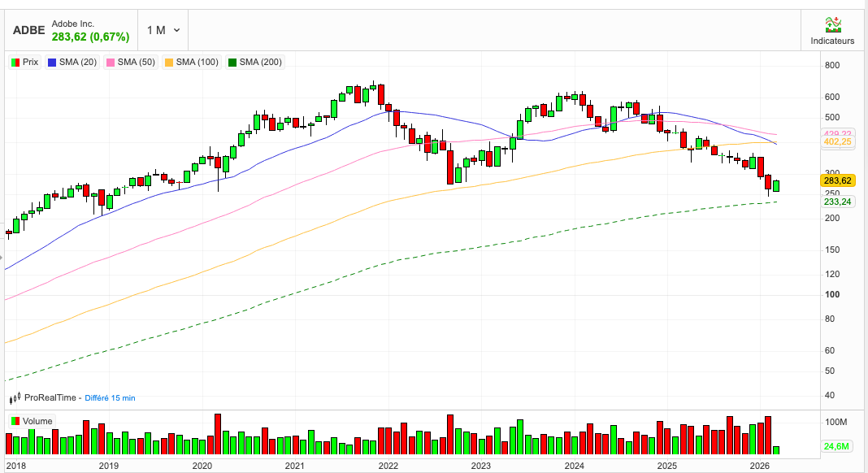
Task: Expand the 1 M timeframe dropdown
Action: click(x=163, y=30)
